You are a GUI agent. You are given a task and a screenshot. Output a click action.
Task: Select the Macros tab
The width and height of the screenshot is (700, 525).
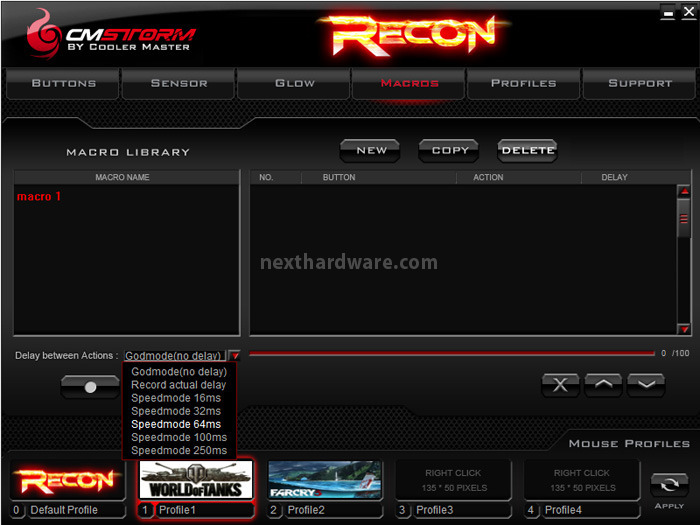409,83
